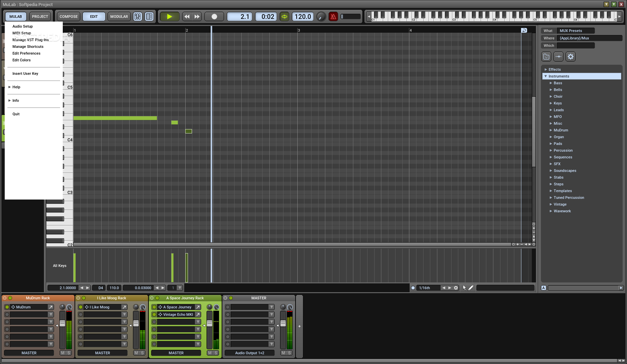This screenshot has width=627, height=364.
Task: Click the MASTER rack volume fader
Action: tap(283, 324)
